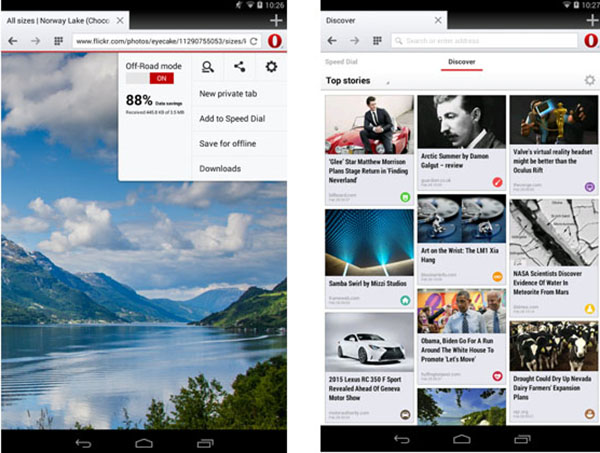Click the red badge on Arctic Summer card

[497, 182]
